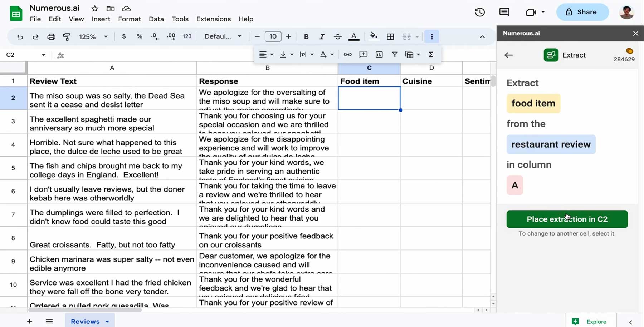Expand the font family dropdown
This screenshot has height=327, width=644.
pyautogui.click(x=223, y=36)
